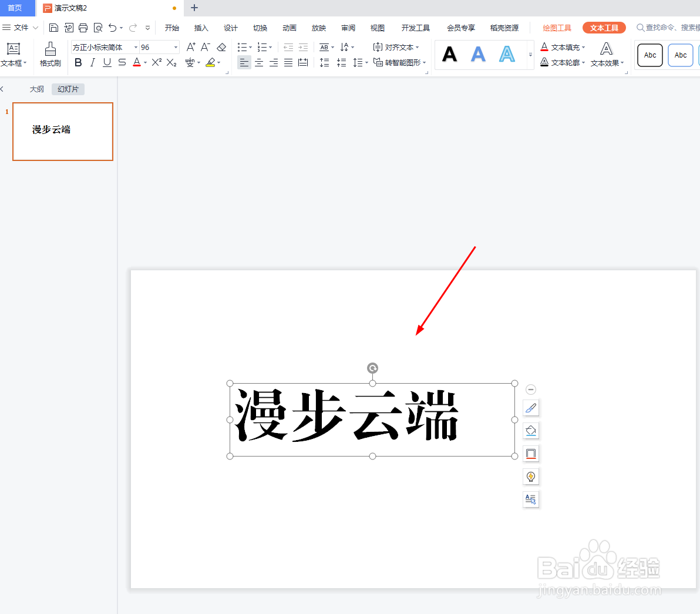Click the 文本工具 tab button
Viewport: 700px width, 614px height.
point(604,28)
